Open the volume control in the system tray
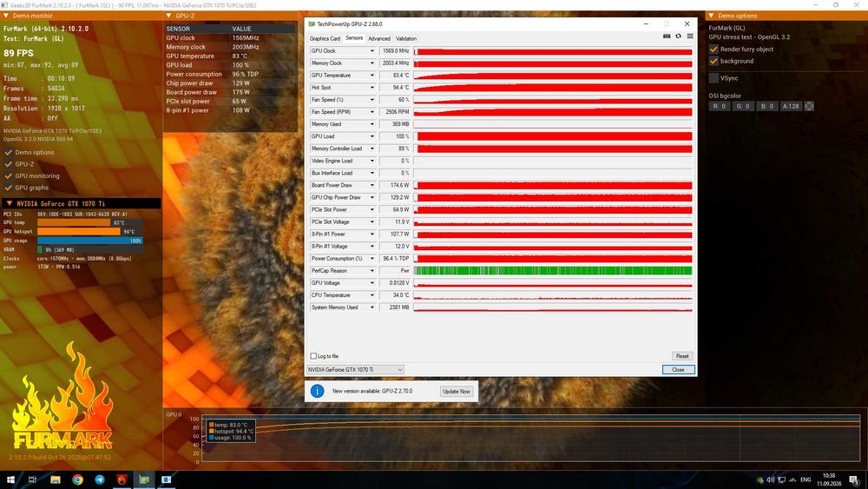 771,479
